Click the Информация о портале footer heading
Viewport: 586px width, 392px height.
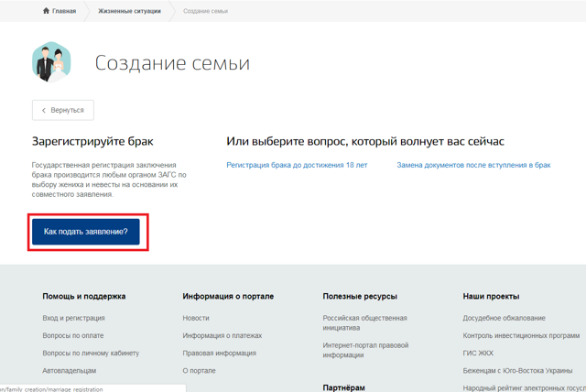228,297
